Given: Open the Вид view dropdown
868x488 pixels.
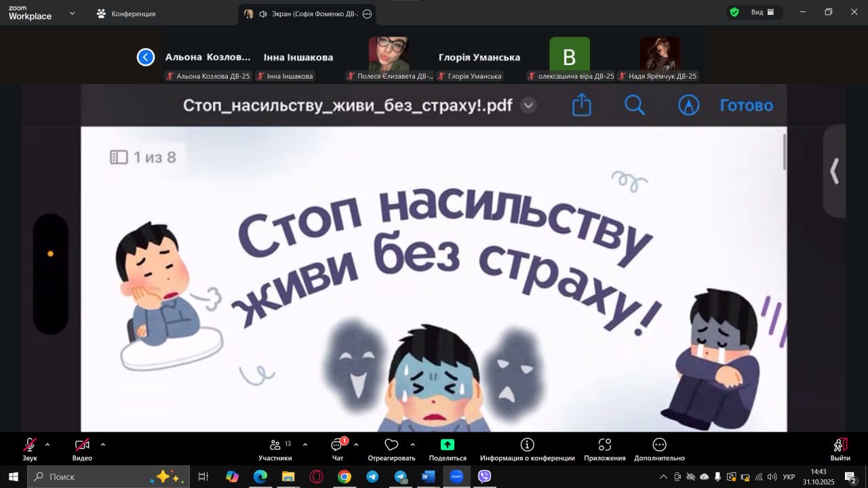Looking at the screenshot, I should tap(762, 12).
